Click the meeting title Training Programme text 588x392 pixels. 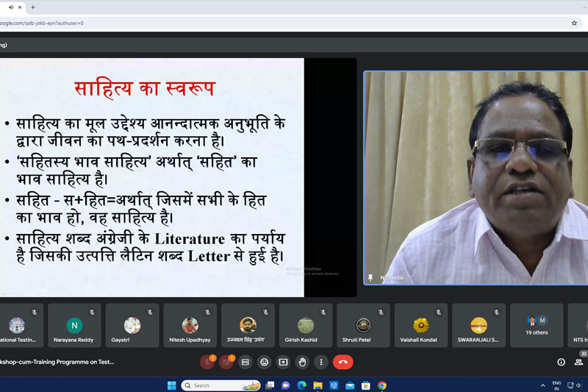pyautogui.click(x=57, y=362)
